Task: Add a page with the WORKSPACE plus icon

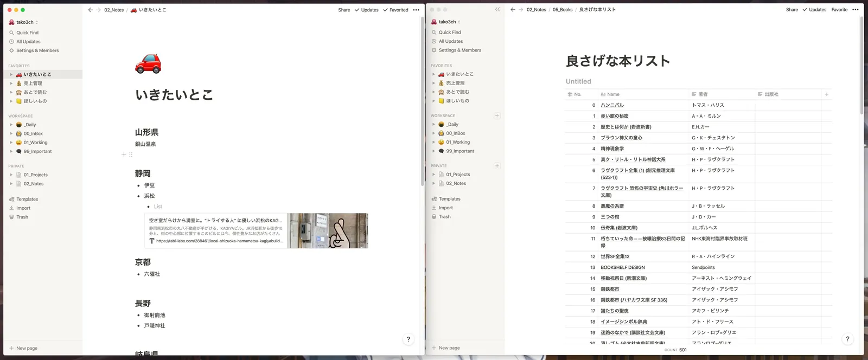Action: point(497,116)
